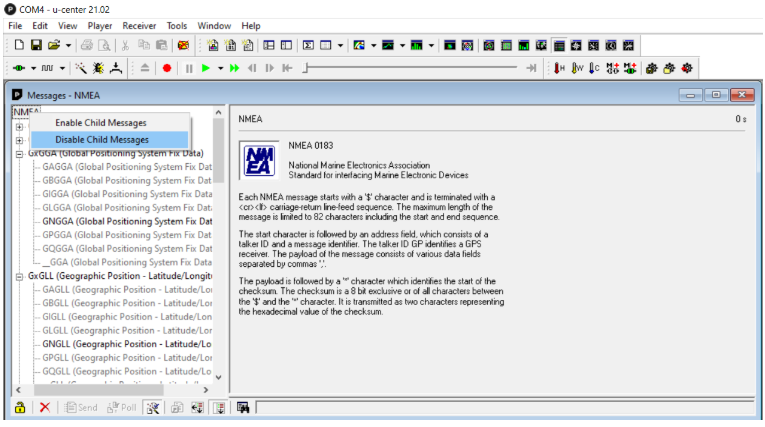This screenshot has width=765, height=427.
Task: Open the play speed dropdown arrow
Action: (221, 68)
